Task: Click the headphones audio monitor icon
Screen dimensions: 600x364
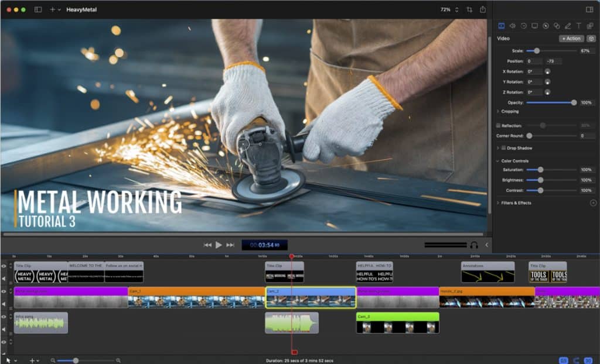Action: coord(473,245)
